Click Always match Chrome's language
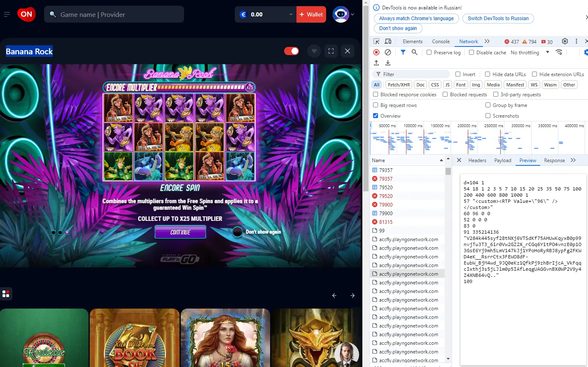Image resolution: width=588 pixels, height=367 pixels. (x=416, y=19)
